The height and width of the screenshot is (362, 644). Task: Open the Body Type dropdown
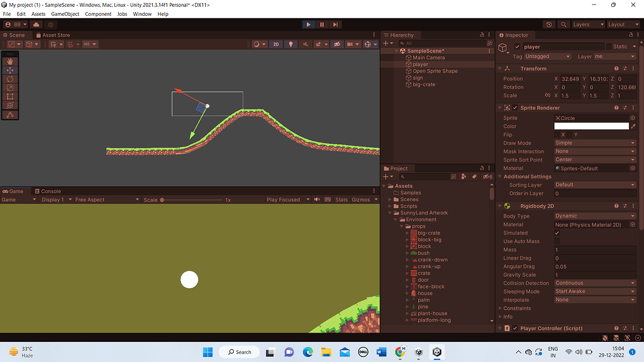(x=594, y=216)
